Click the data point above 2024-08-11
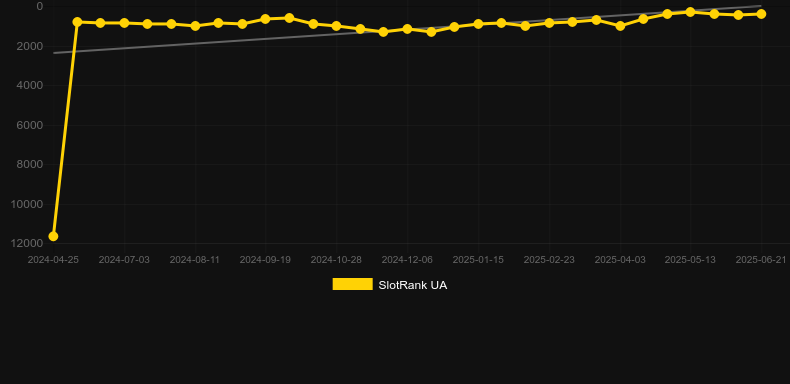Viewport: 790px width, 384px height. pos(195,26)
